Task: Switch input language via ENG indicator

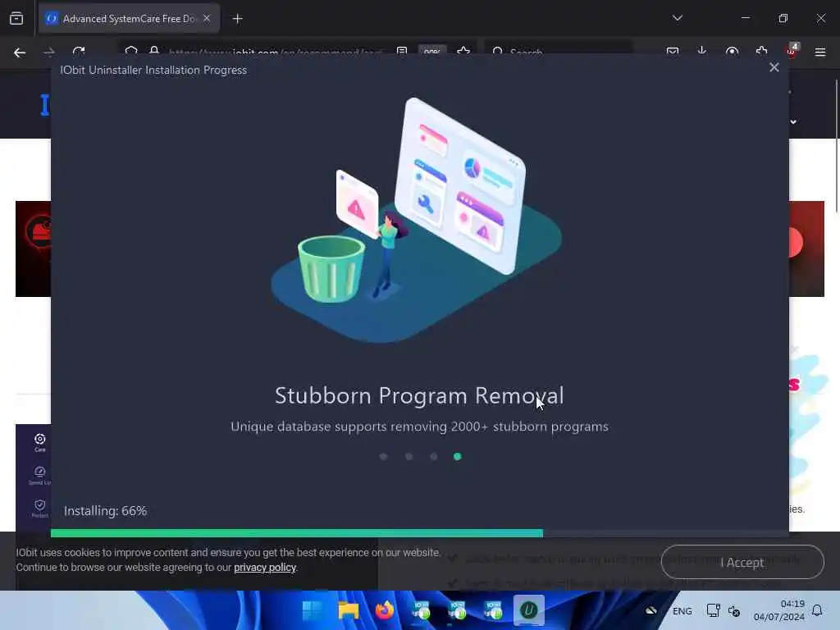Action: 682,611
